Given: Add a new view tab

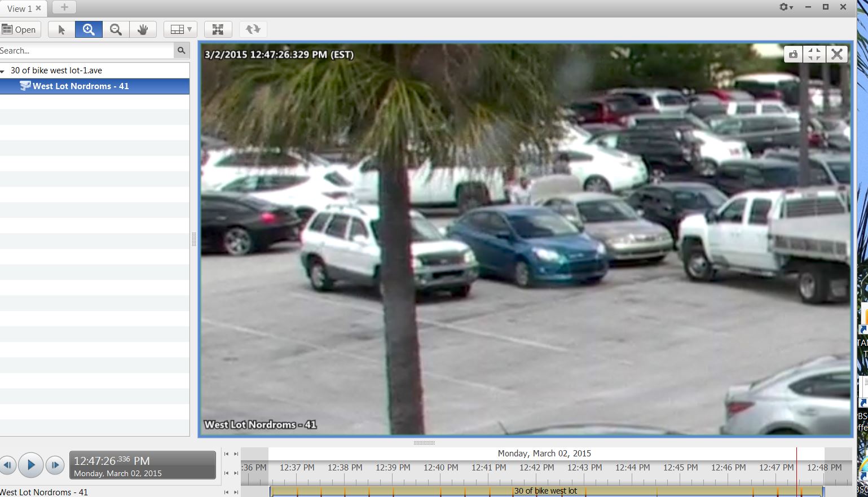Looking at the screenshot, I should (x=64, y=7).
